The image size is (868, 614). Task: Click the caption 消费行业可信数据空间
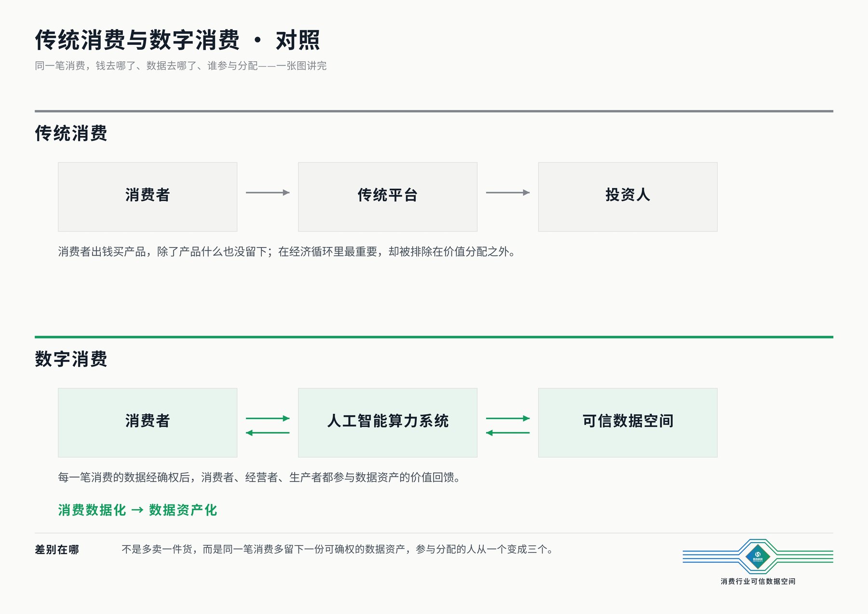pyautogui.click(x=758, y=581)
